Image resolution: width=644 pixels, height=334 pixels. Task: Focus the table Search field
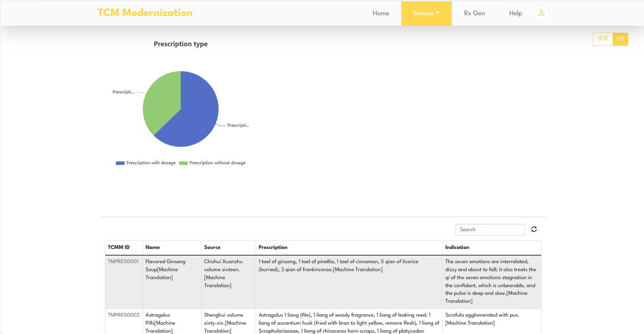point(490,229)
